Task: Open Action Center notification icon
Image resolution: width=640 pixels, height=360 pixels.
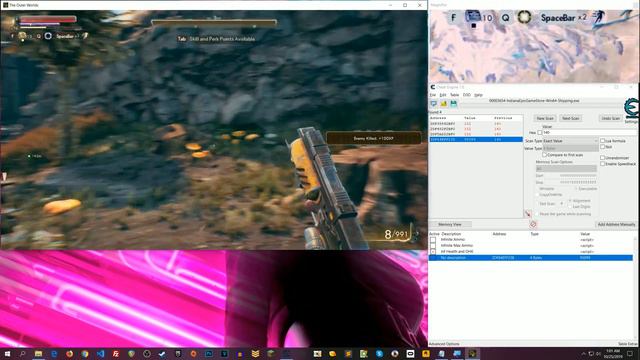Action: pyautogui.click(x=630, y=354)
